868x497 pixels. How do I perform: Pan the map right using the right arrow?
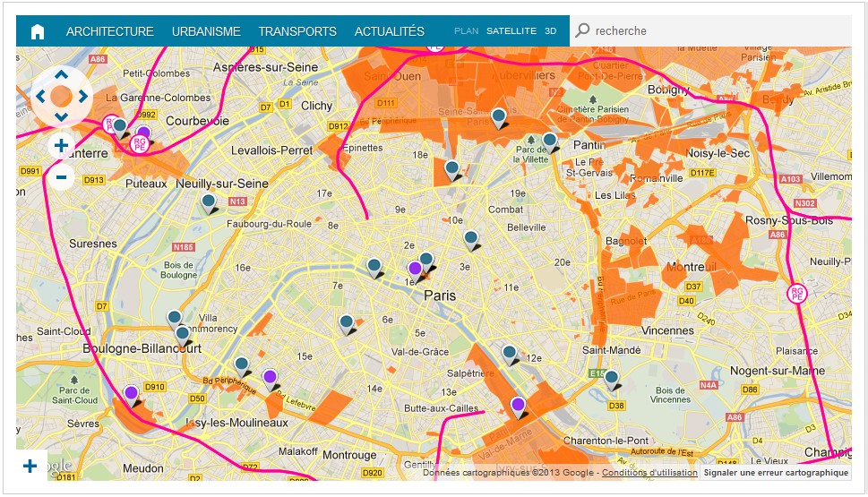[82, 96]
